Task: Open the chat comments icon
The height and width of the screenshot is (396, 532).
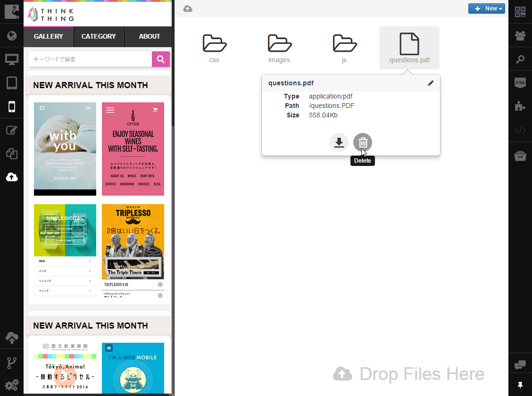Action: [520, 365]
